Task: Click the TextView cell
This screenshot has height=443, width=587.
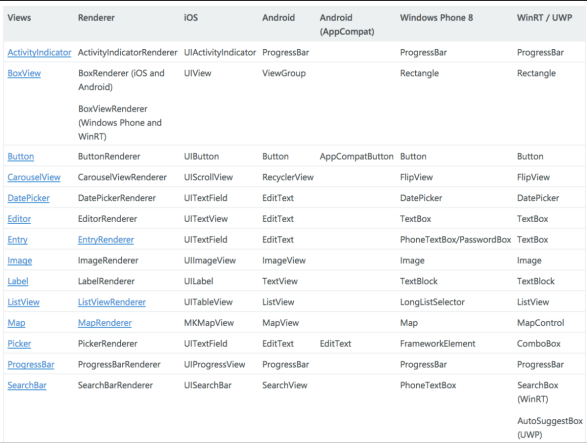Action: pyautogui.click(x=280, y=281)
